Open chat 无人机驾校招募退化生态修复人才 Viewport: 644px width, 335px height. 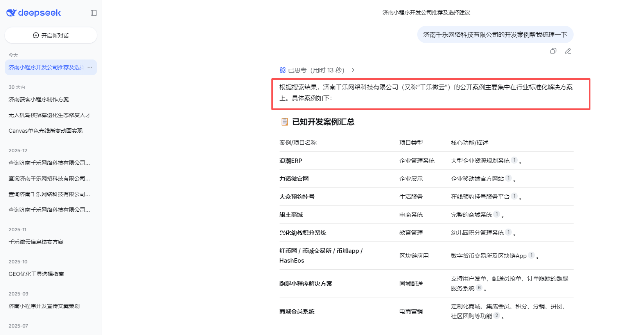pyautogui.click(x=49, y=115)
